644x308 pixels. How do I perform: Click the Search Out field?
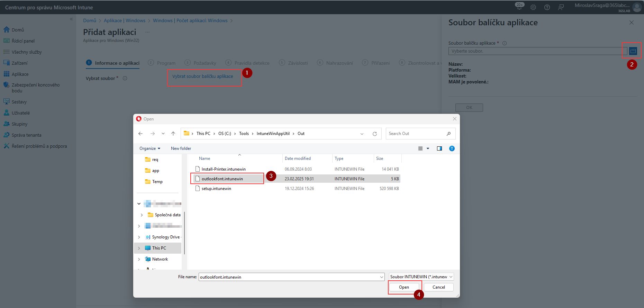(x=420, y=134)
